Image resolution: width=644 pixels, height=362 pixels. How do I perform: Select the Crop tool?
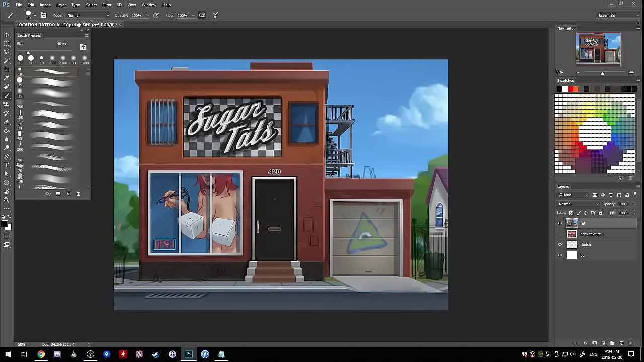tap(7, 69)
